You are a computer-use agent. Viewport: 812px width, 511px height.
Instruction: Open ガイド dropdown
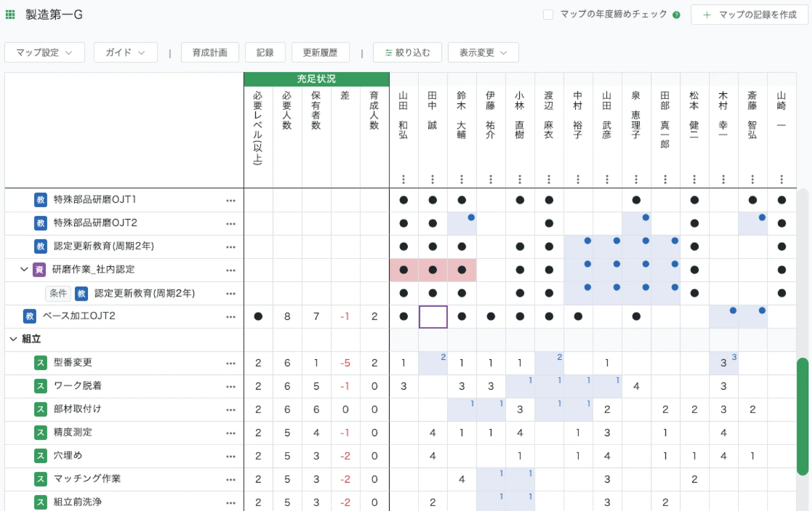[125, 53]
